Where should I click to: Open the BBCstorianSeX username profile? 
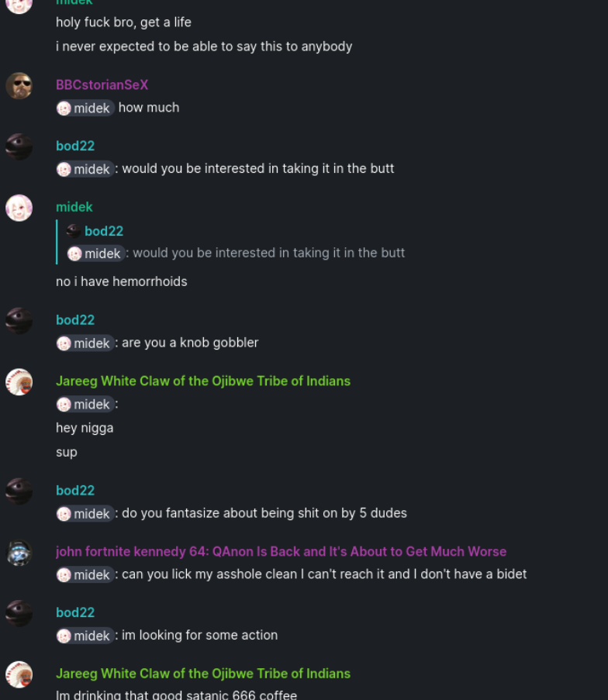pyautogui.click(x=102, y=84)
